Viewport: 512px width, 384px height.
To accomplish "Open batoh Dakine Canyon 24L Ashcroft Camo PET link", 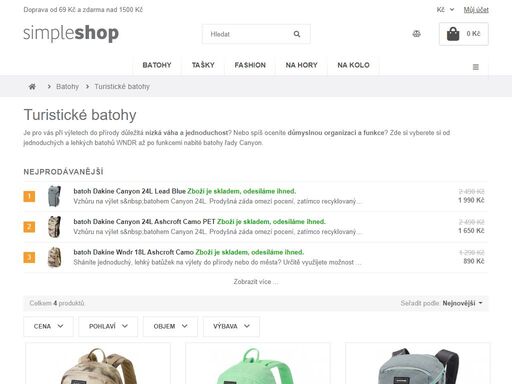I will (144, 222).
